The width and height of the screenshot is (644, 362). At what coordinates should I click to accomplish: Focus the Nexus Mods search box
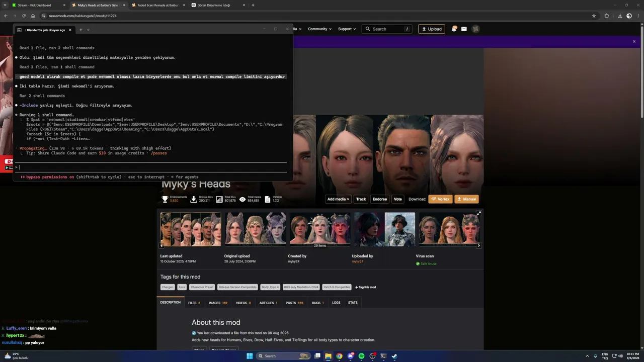tap(387, 29)
